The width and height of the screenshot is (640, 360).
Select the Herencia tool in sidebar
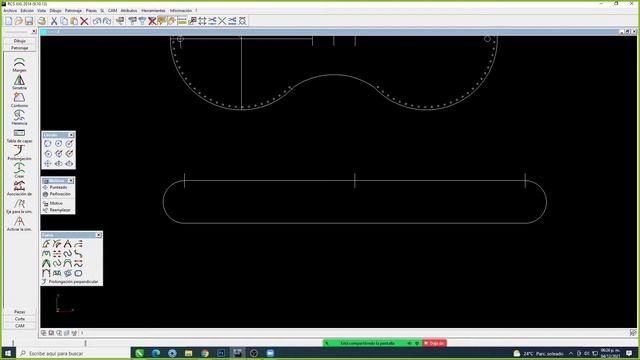19,118
